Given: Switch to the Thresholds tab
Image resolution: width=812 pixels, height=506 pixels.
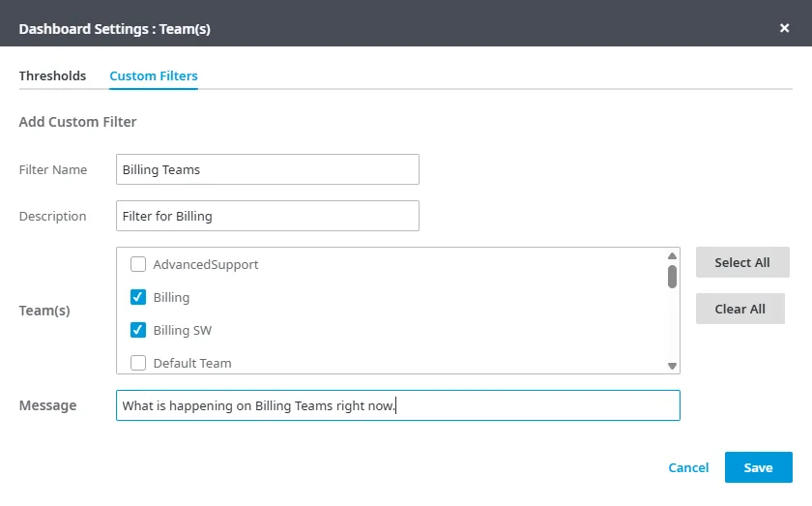Looking at the screenshot, I should [52, 75].
